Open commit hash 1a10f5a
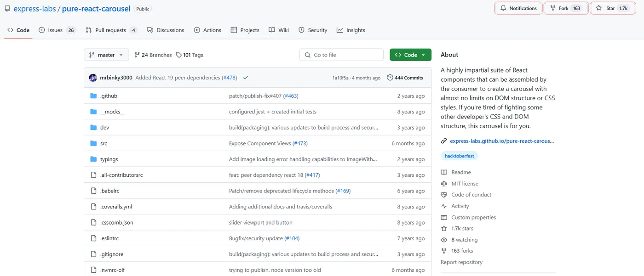Image resolution: width=644 pixels, height=276 pixels. click(340, 78)
